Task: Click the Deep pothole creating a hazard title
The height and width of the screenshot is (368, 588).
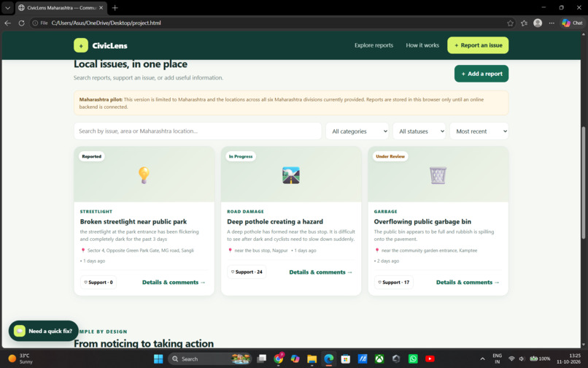Action: click(275, 221)
